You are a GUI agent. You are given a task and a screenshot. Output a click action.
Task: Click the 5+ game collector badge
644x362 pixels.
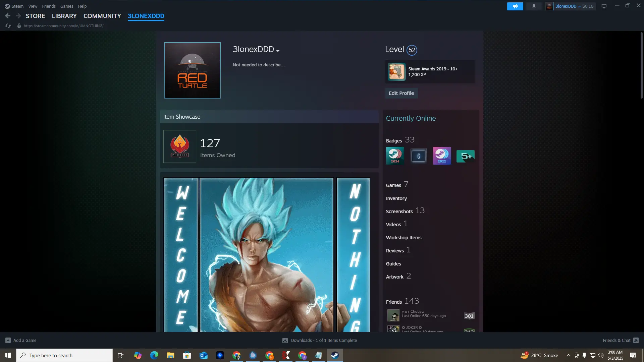coord(465,156)
